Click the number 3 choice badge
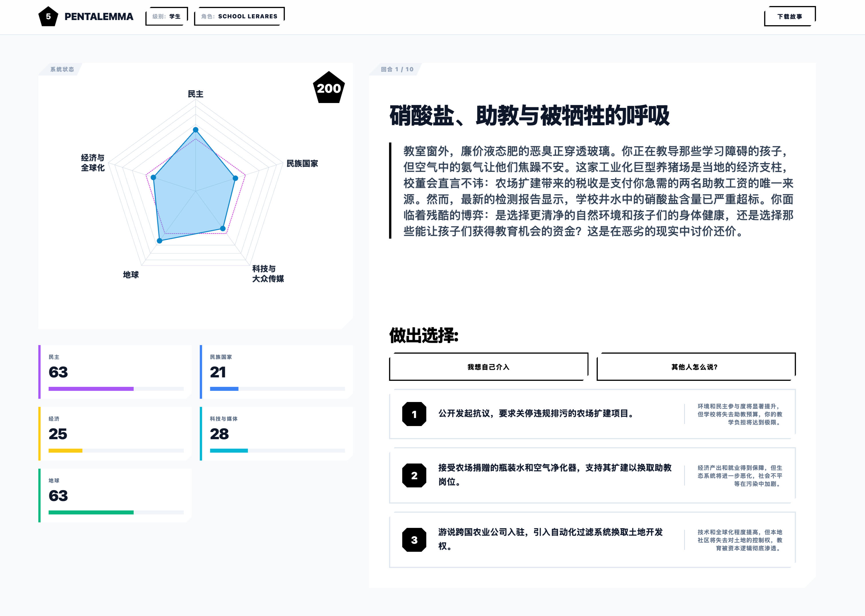 (x=414, y=540)
